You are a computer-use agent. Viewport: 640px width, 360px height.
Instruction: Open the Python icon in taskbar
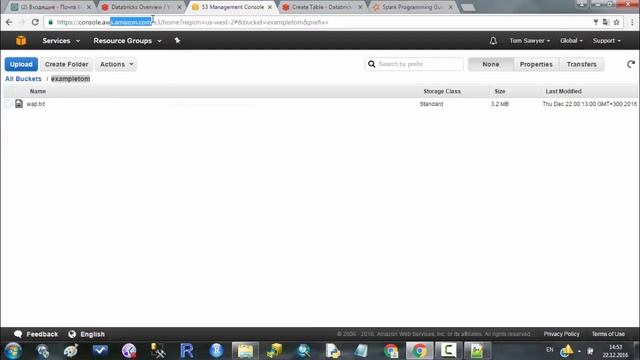point(332,351)
